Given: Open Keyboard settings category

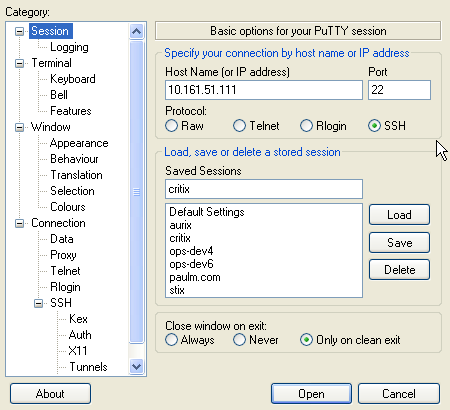Looking at the screenshot, I should click(73, 79).
